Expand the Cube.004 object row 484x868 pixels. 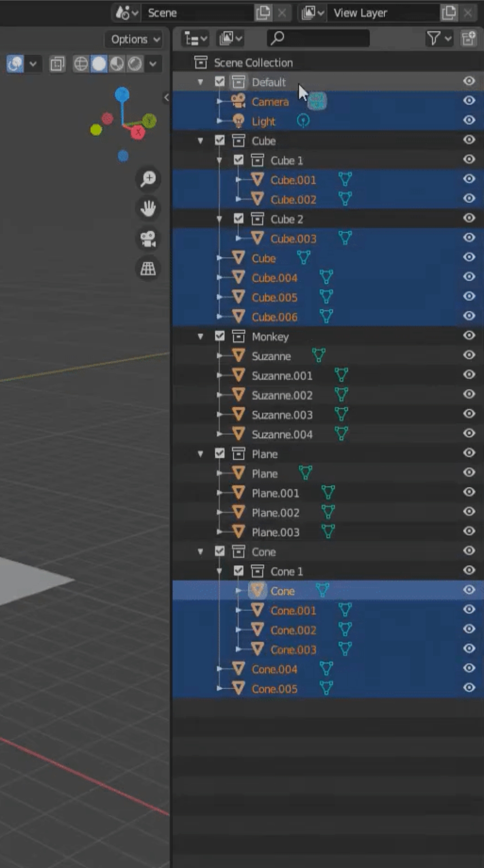(x=220, y=278)
